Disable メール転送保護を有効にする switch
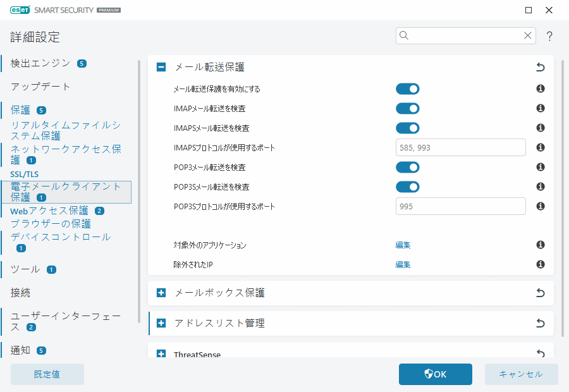 [408, 89]
